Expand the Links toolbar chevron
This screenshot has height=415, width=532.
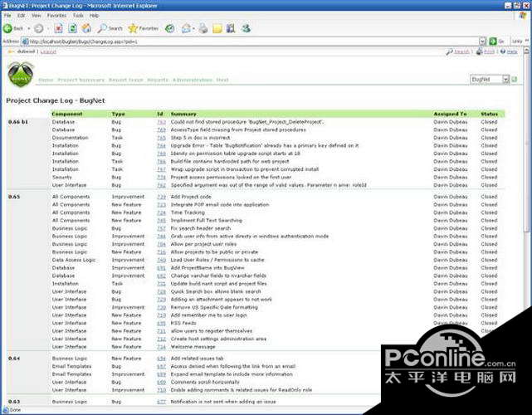coord(527,41)
